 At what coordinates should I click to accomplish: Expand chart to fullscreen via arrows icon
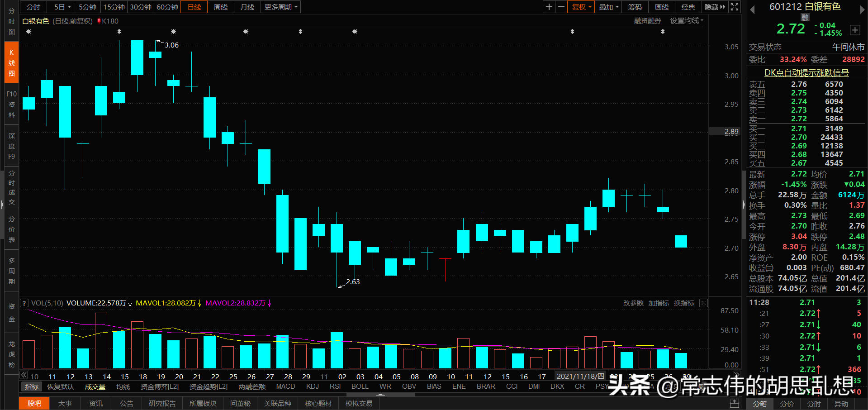coord(734,7)
